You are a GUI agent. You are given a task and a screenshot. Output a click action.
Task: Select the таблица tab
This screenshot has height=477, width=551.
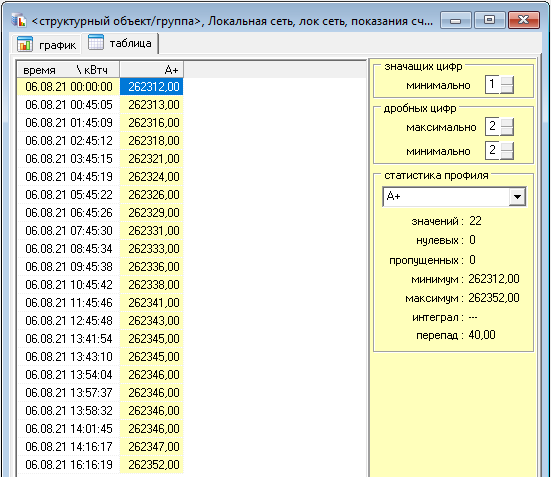(120, 43)
